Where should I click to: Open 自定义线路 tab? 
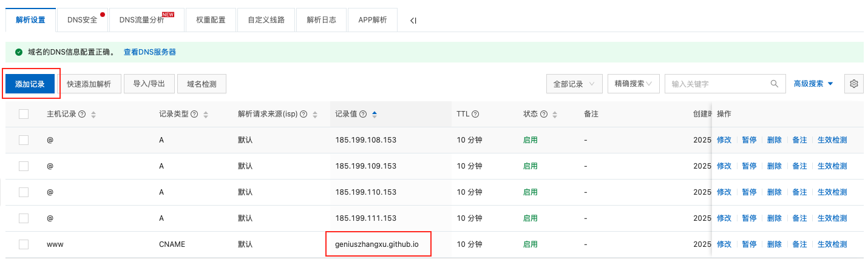266,20
